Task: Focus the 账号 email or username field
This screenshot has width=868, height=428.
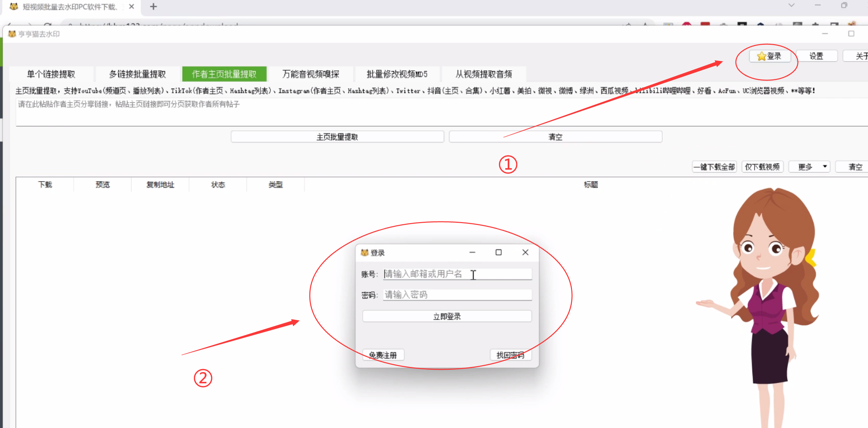Action: coord(457,274)
